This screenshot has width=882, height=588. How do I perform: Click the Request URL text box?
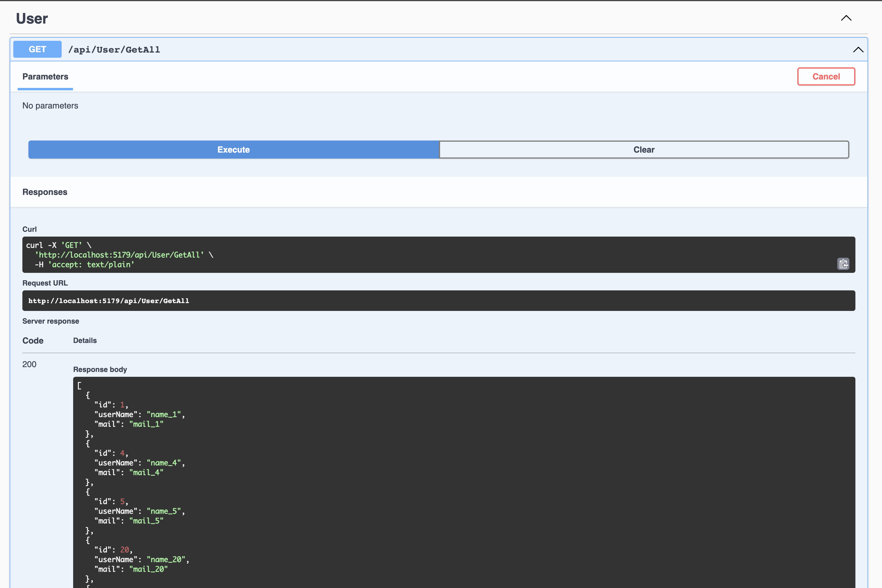pyautogui.click(x=438, y=301)
